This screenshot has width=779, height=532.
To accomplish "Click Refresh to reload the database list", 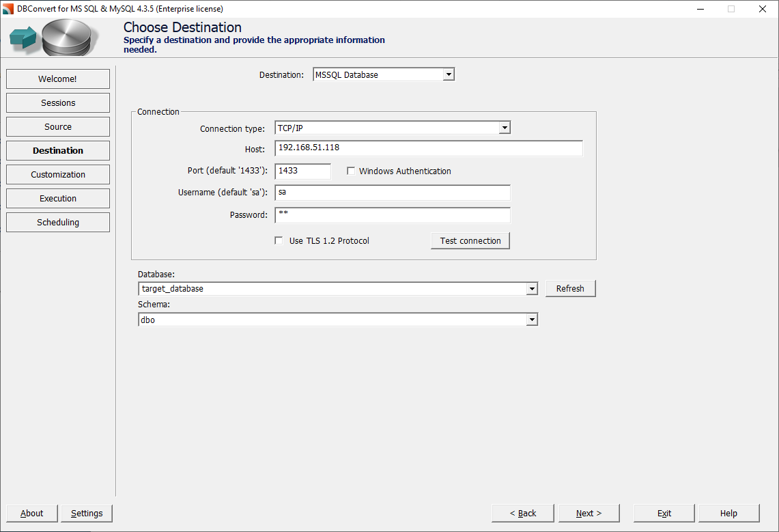I will [570, 288].
